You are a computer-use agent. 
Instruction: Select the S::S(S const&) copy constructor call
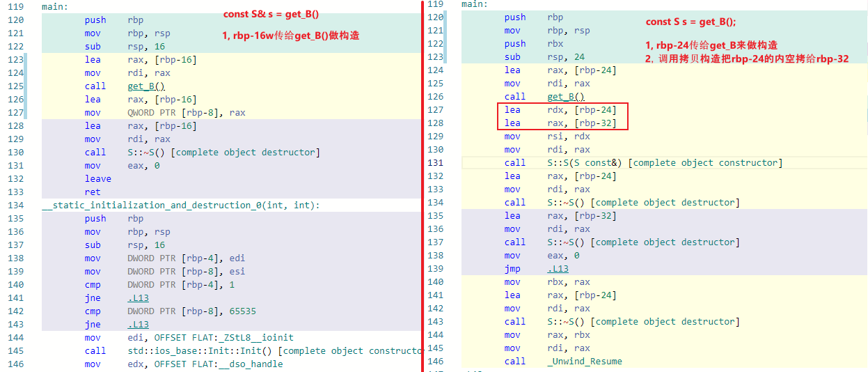(x=665, y=163)
